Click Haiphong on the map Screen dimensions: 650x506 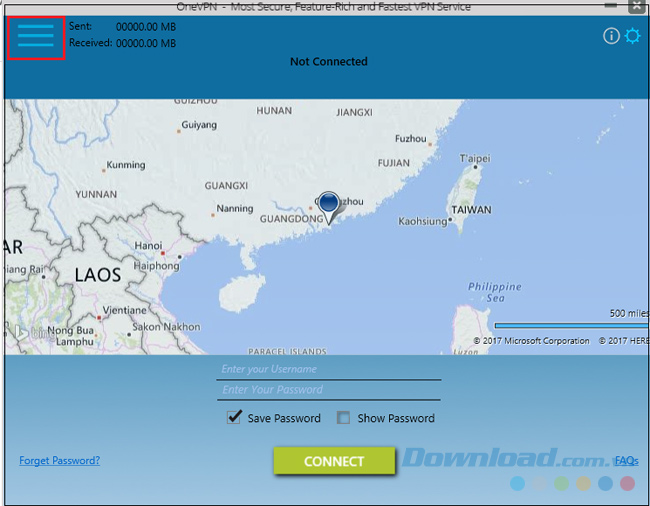click(x=156, y=266)
